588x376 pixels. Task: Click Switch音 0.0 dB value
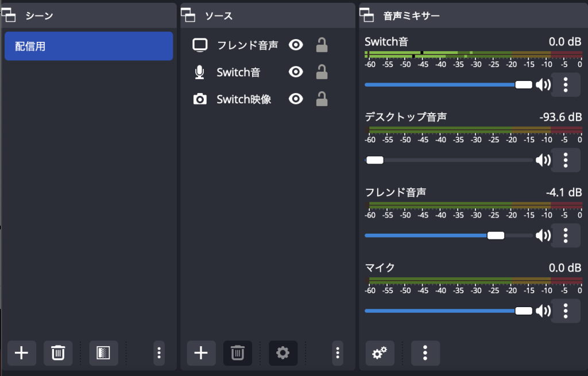565,41
